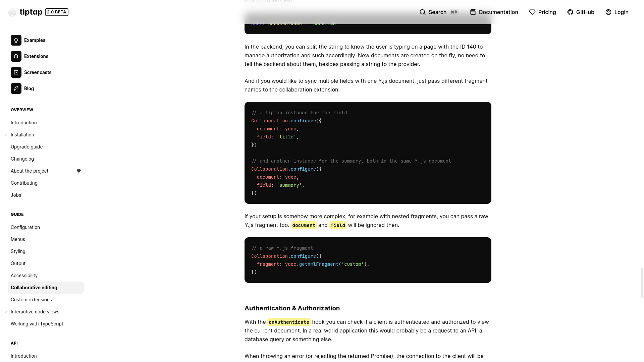
Task: Open Screencasts via its sidebar icon
Action: 16,72
